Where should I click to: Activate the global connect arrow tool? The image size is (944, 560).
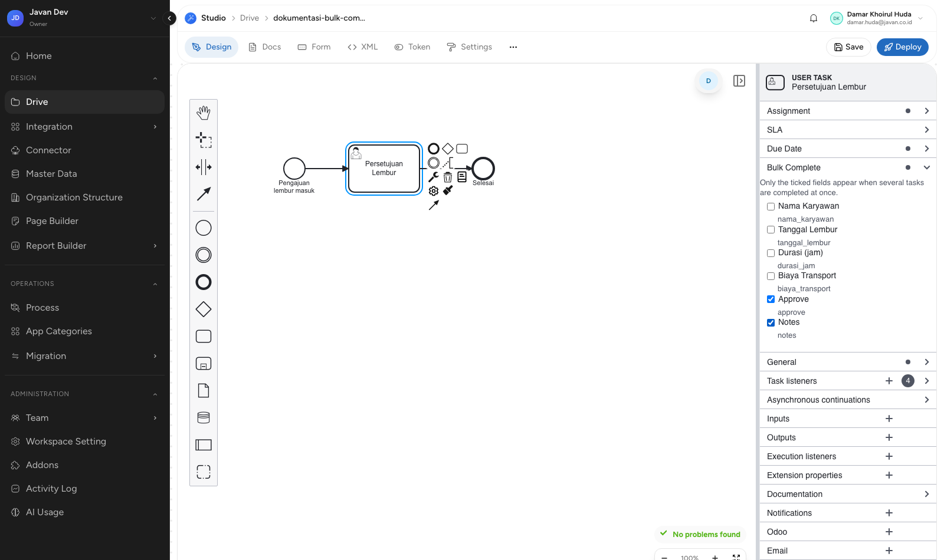coord(204,194)
